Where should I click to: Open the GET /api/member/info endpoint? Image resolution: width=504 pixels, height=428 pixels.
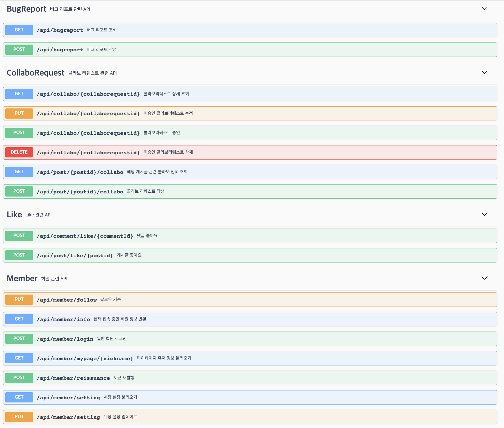pos(63,319)
